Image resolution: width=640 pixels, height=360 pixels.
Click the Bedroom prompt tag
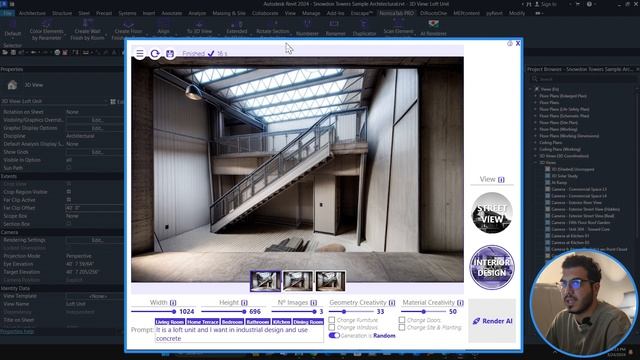pyautogui.click(x=232, y=322)
